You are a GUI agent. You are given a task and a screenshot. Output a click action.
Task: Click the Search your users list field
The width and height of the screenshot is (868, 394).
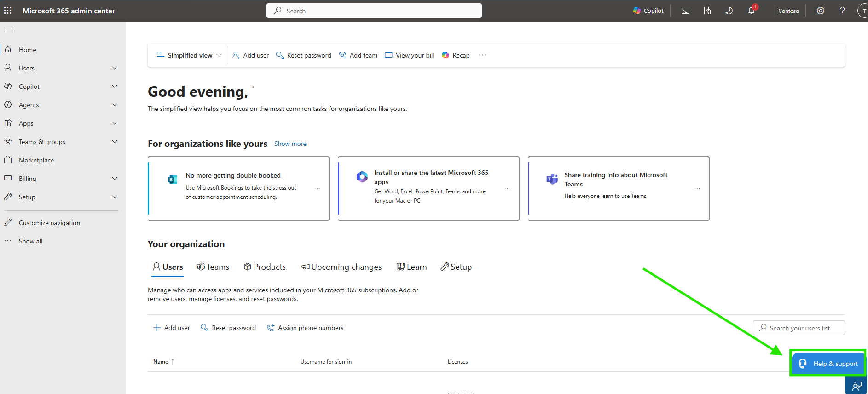pos(799,328)
